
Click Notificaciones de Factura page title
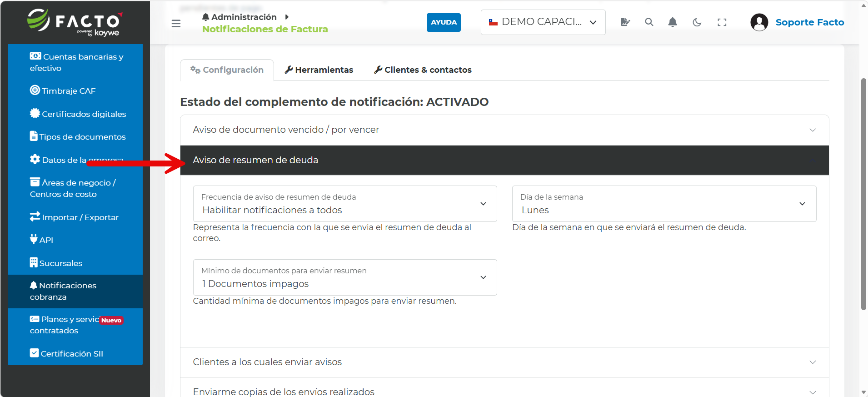(x=265, y=29)
